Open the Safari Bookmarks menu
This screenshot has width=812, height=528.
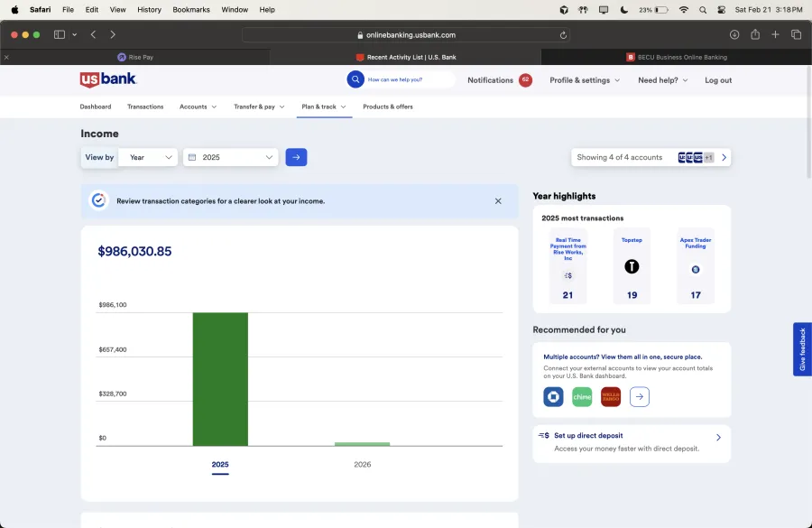click(x=191, y=10)
